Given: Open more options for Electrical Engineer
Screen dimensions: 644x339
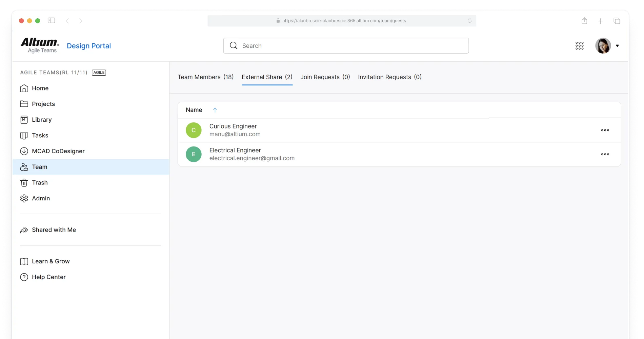Looking at the screenshot, I should tap(605, 154).
